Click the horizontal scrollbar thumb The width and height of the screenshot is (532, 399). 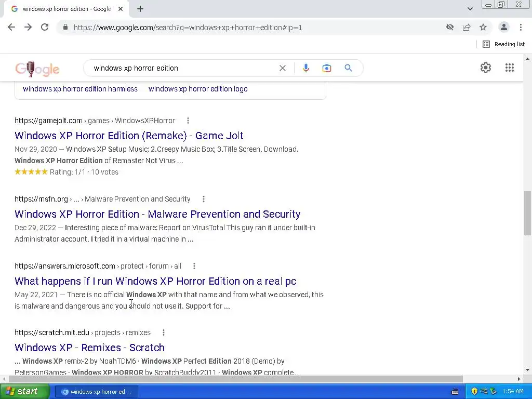pyautogui.click(x=236, y=379)
